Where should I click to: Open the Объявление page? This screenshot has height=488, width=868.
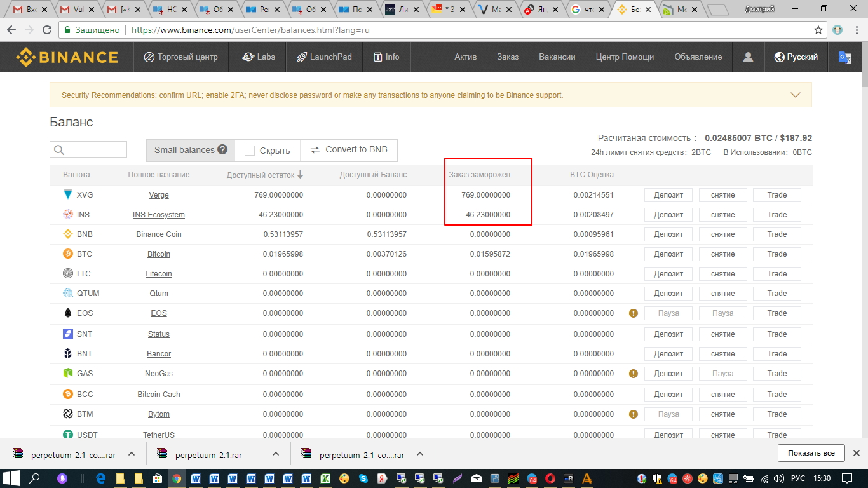(698, 57)
